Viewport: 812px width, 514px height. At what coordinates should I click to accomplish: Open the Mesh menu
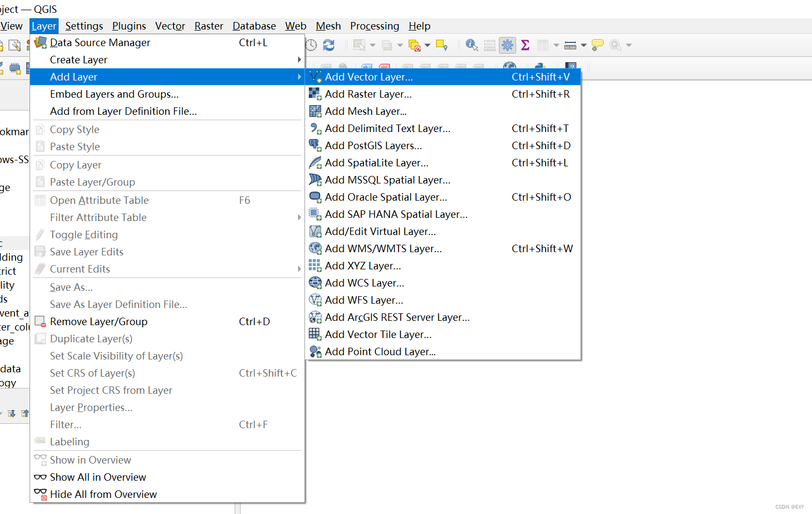click(328, 26)
